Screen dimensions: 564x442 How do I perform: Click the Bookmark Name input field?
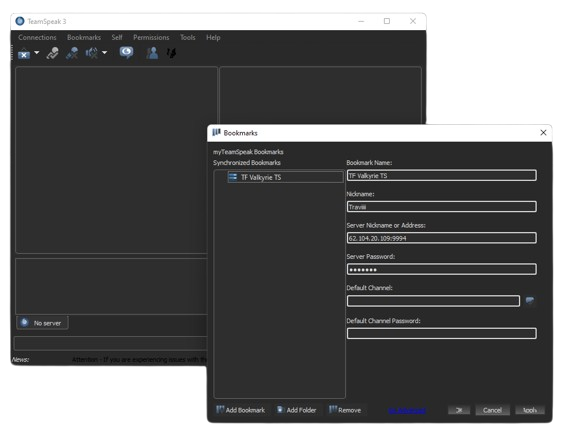pyautogui.click(x=442, y=176)
